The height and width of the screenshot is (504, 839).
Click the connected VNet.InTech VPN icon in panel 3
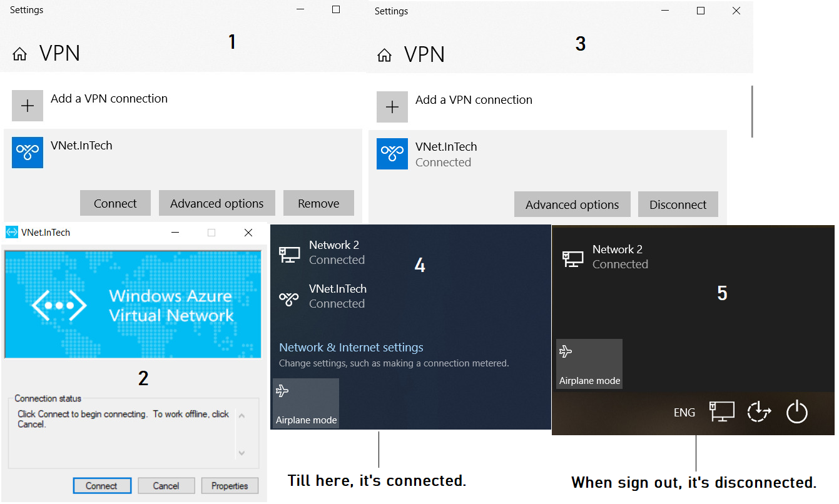392,154
